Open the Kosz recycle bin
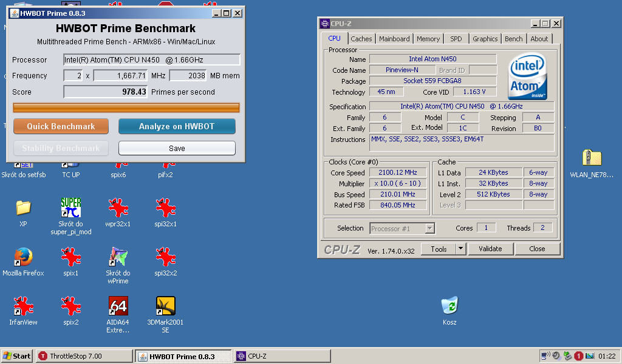Viewport: 622px width, 364px height. (x=449, y=306)
